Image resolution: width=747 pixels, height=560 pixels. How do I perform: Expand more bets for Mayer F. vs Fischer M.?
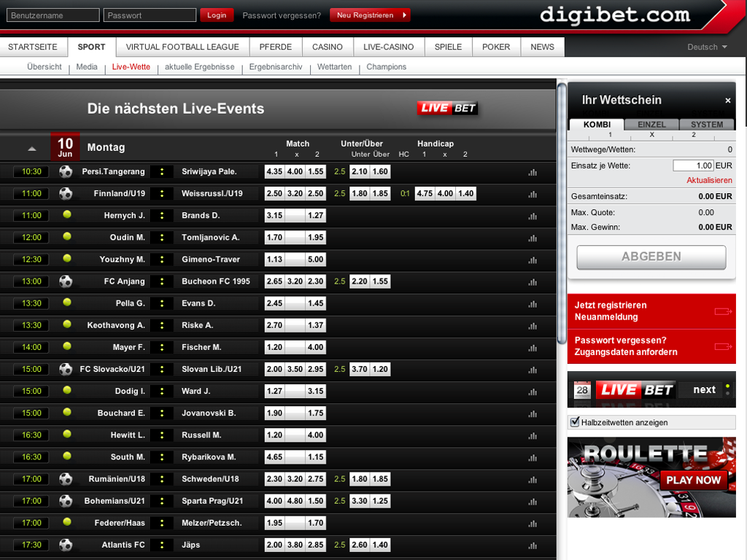tap(162, 347)
